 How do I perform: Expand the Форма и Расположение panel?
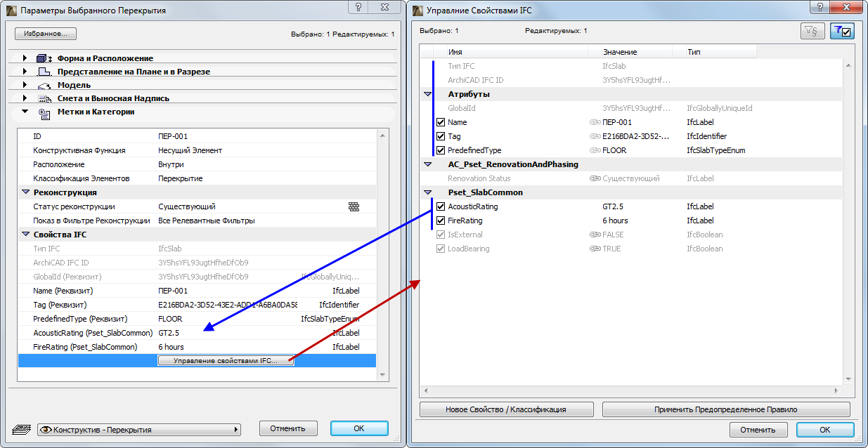point(25,58)
